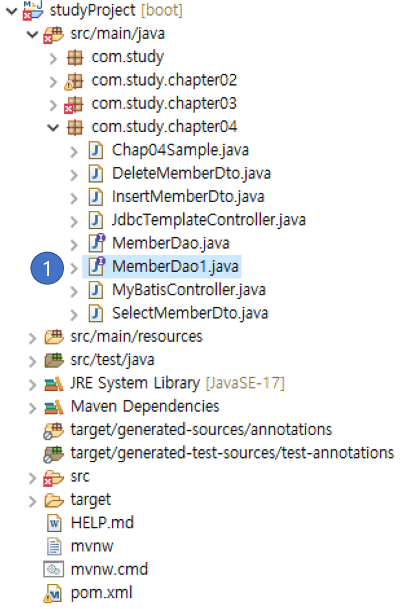
Task: Collapse the studyProject tree node
Action: (x=12, y=11)
